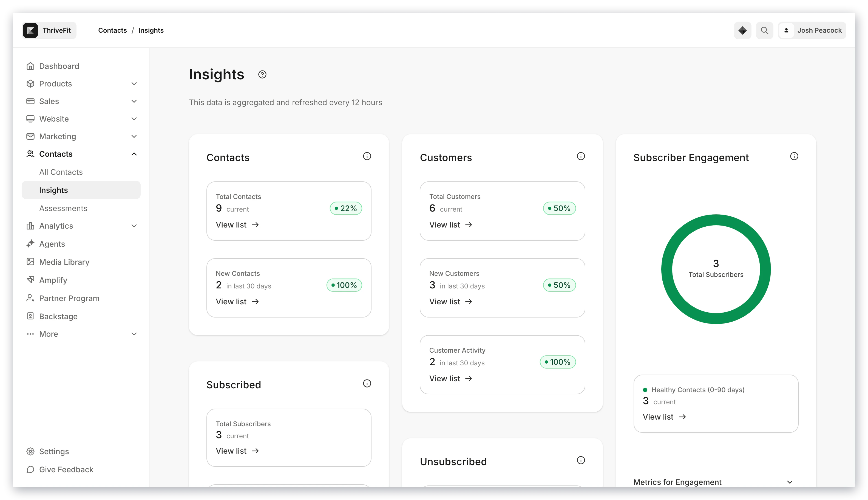Open the diamond upgrade icon in header

point(742,30)
